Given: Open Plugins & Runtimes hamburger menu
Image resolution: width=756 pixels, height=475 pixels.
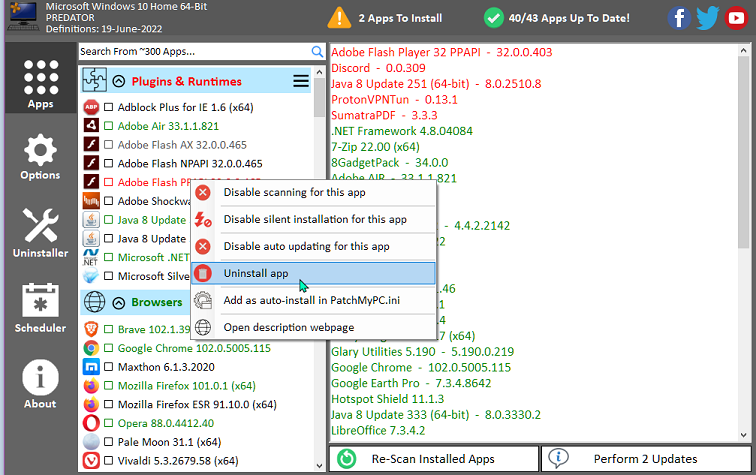Looking at the screenshot, I should click(x=301, y=81).
